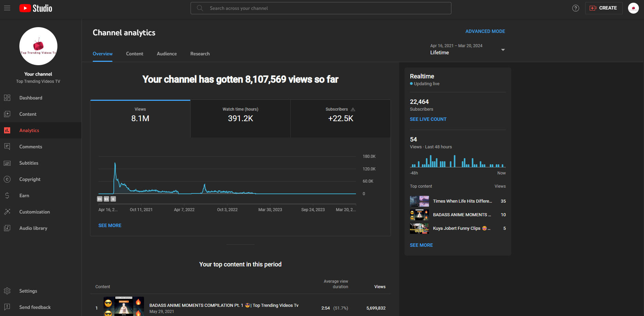This screenshot has height=316, width=644.
Task: Click the realtime 48-hour views bar chart
Action: pyautogui.click(x=458, y=161)
